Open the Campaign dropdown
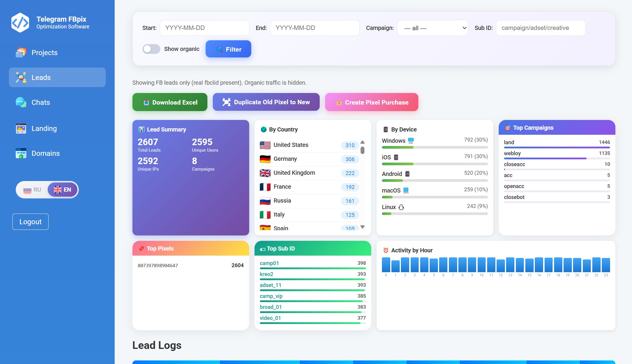The height and width of the screenshot is (364, 632). [433, 28]
